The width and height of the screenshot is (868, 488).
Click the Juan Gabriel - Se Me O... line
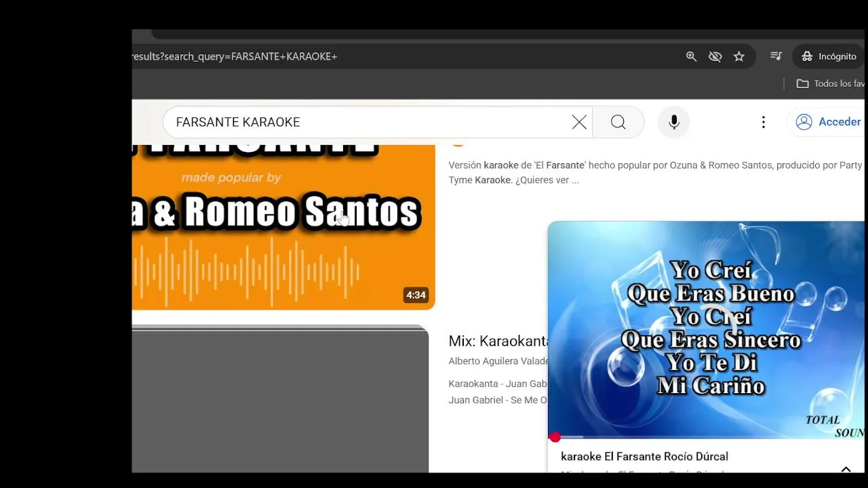[498, 400]
